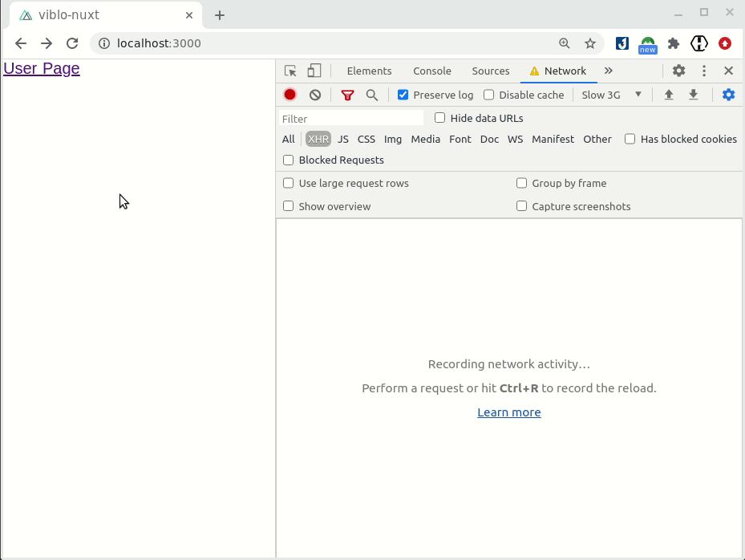745x560 pixels.
Task: Enable Disable cache checkbox
Action: click(x=488, y=95)
